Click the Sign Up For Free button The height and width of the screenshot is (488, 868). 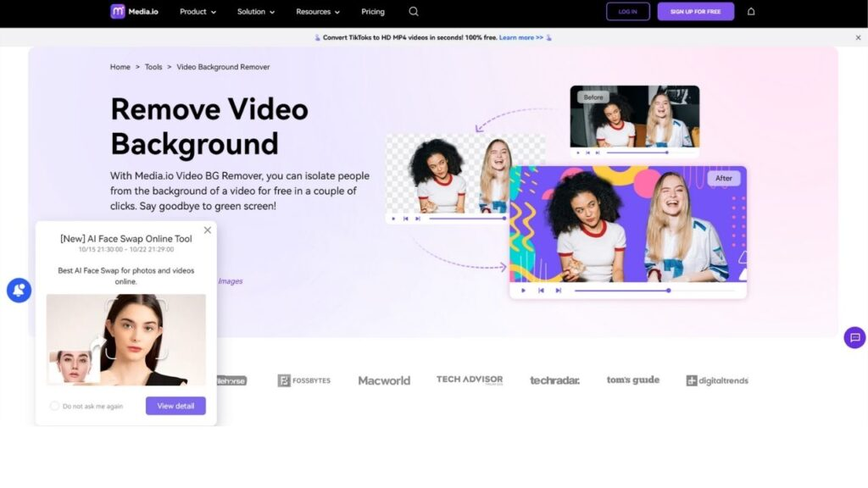(x=695, y=12)
